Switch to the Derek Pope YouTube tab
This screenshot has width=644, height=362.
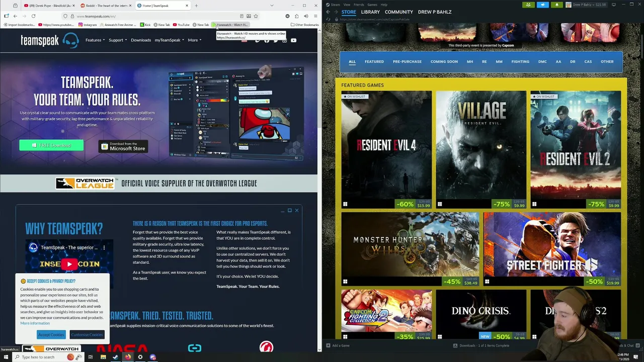49,6
